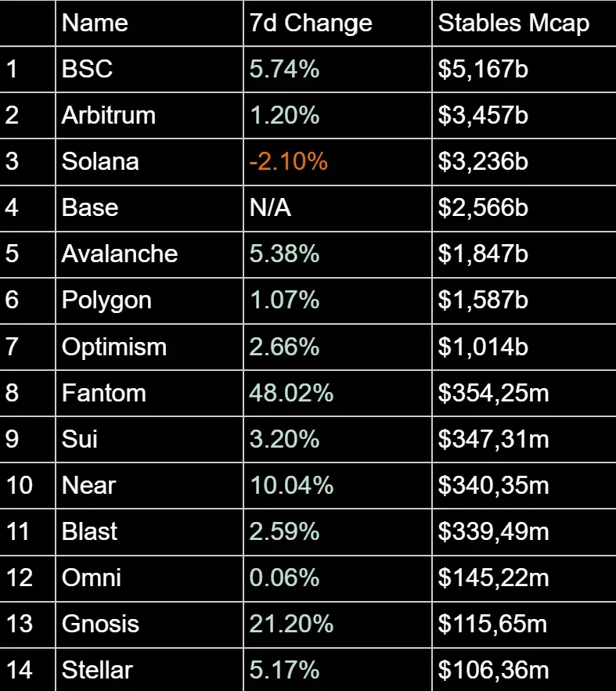Select Fantom's 48.02% change cell

[x=292, y=392]
